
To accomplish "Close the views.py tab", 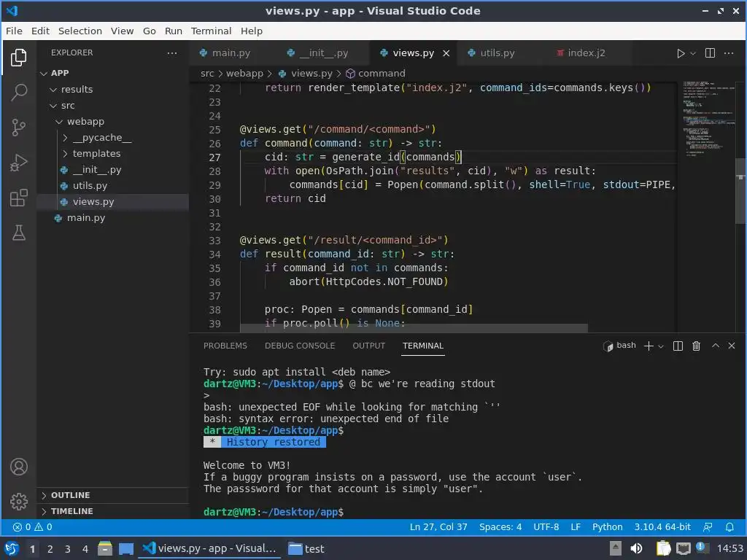I will pyautogui.click(x=446, y=53).
